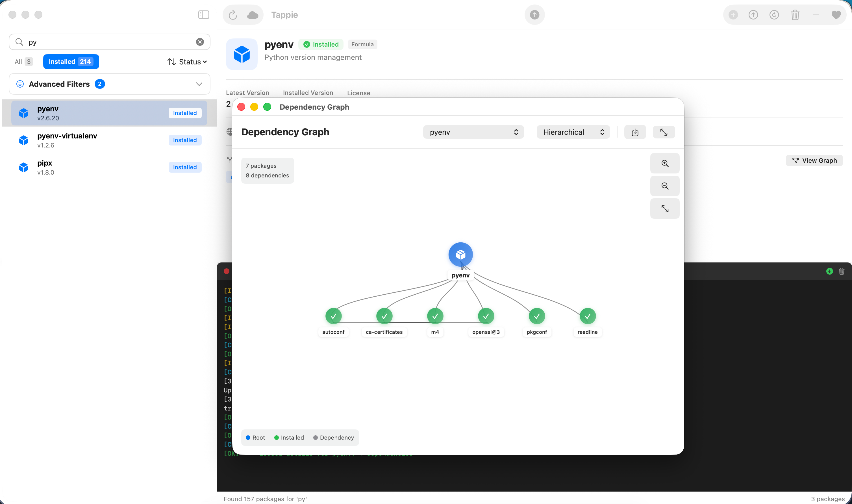Export the dependency graph via download icon
Screen dimensions: 852x504
coord(635,132)
